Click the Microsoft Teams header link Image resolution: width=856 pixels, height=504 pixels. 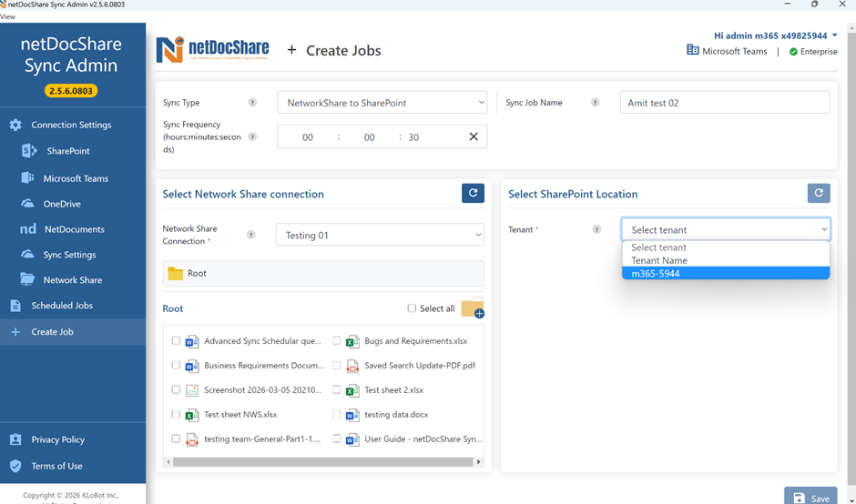point(734,51)
